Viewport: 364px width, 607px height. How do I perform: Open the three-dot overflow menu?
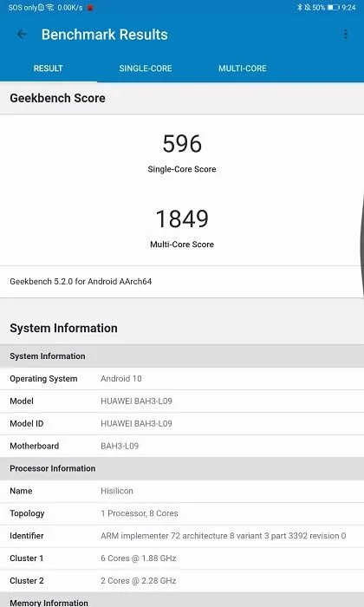pos(346,35)
